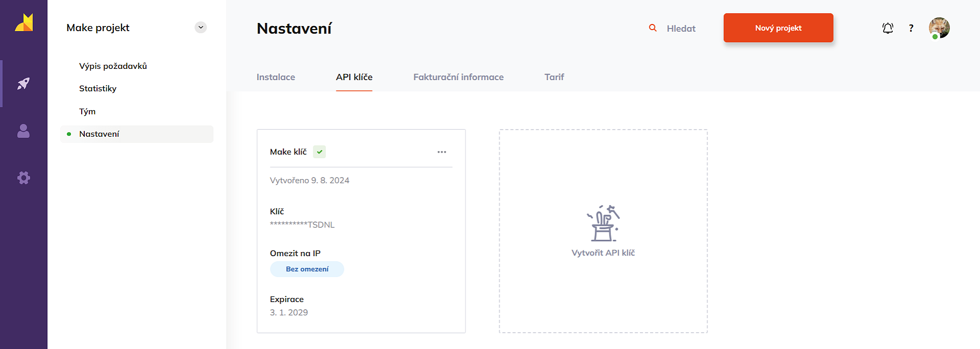Image resolution: width=980 pixels, height=349 pixels.
Task: Click the yellow app logo icon
Action: pos(23,23)
